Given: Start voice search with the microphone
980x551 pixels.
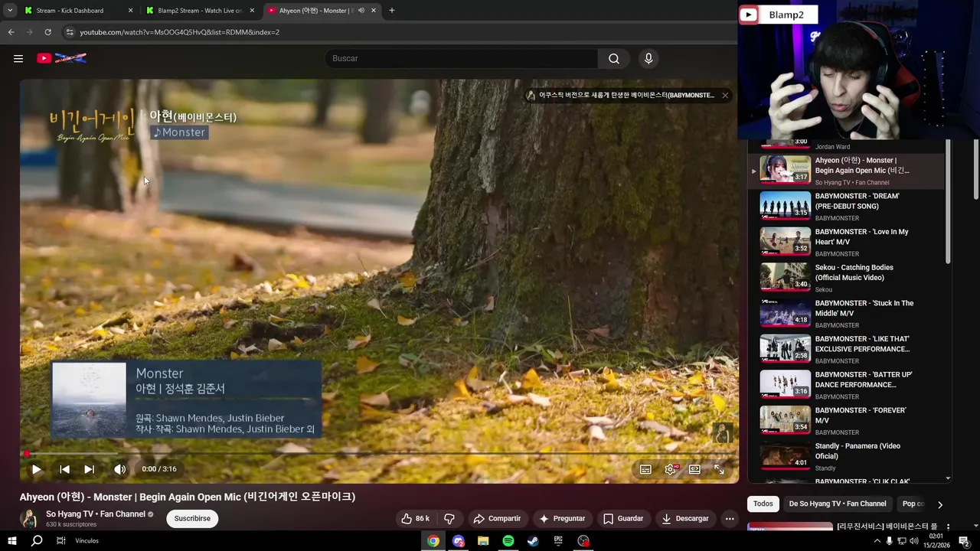Looking at the screenshot, I should coord(648,58).
